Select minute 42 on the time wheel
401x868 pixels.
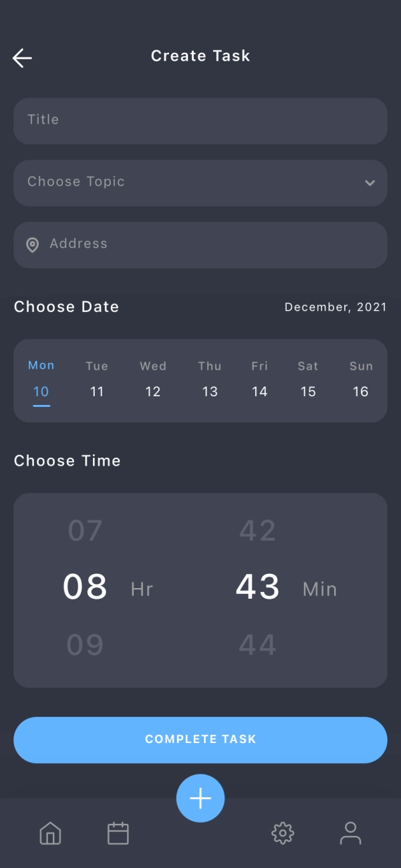coord(257,530)
